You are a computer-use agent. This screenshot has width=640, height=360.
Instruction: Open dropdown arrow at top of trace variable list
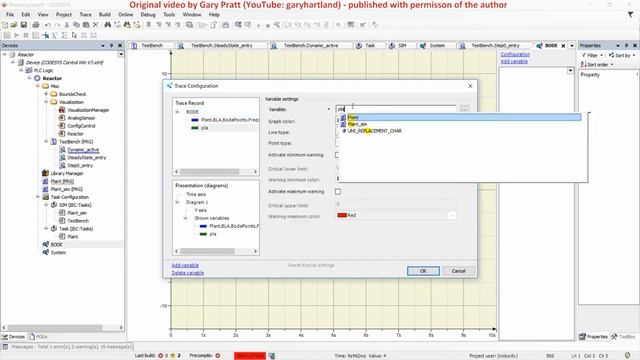(570, 71)
